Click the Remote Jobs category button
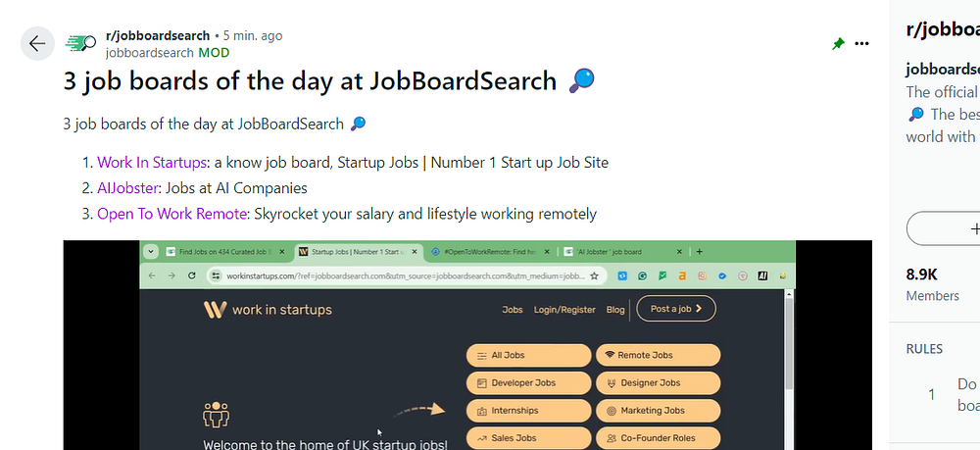980x450 pixels. pos(658,355)
